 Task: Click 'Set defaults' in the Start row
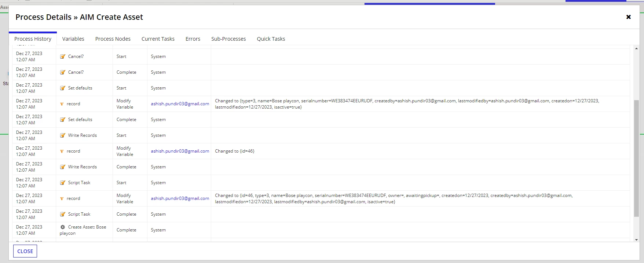[80, 88]
